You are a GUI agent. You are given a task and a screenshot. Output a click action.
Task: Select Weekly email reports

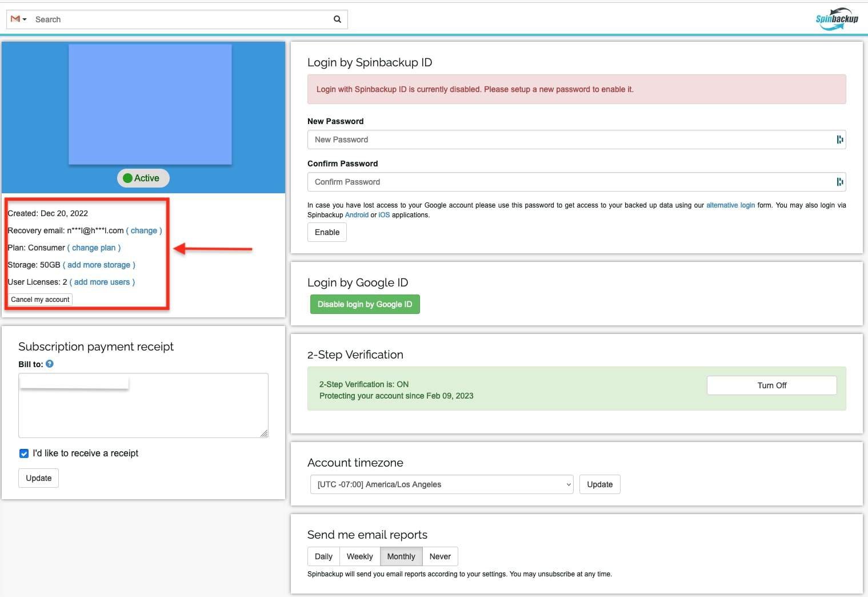coord(359,556)
